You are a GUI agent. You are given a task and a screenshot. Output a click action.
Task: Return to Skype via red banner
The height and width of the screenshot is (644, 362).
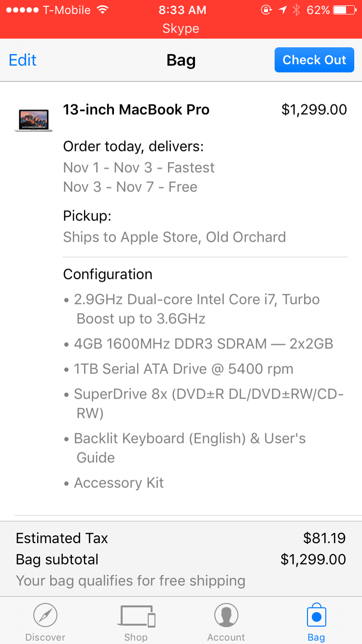(x=181, y=28)
